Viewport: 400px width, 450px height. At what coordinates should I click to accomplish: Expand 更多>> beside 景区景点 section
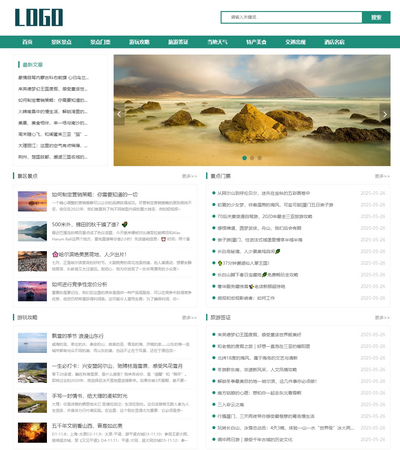point(189,176)
